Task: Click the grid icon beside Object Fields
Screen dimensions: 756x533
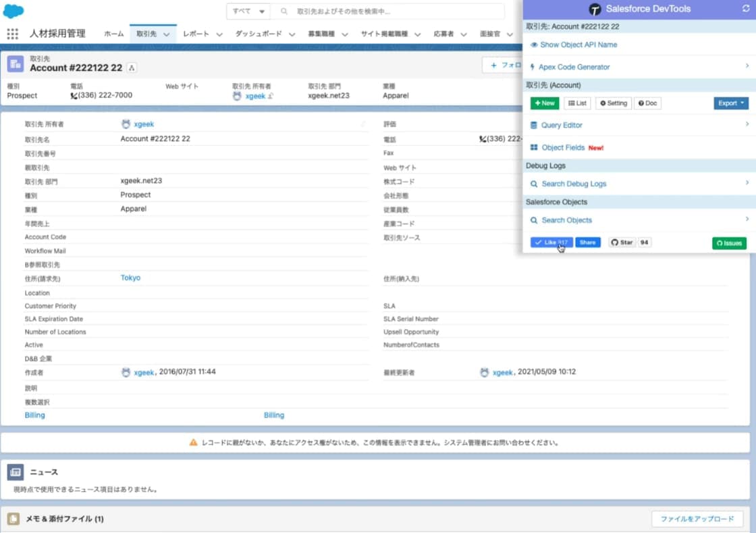Action: coord(534,147)
